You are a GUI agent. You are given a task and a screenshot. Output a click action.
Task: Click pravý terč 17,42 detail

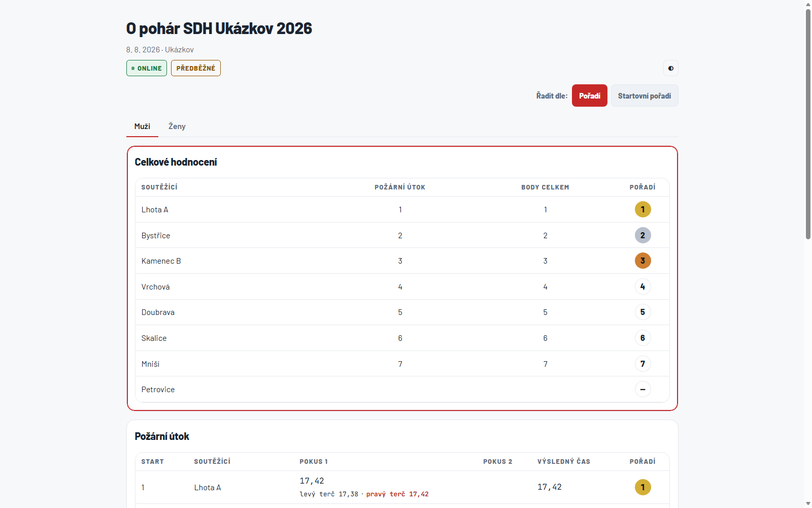click(397, 494)
